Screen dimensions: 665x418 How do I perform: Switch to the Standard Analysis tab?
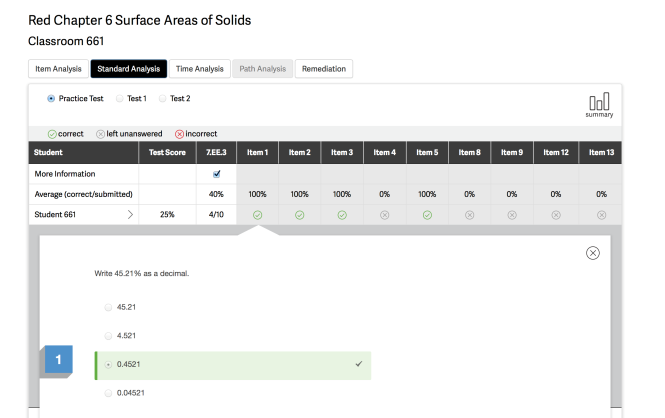click(x=129, y=69)
